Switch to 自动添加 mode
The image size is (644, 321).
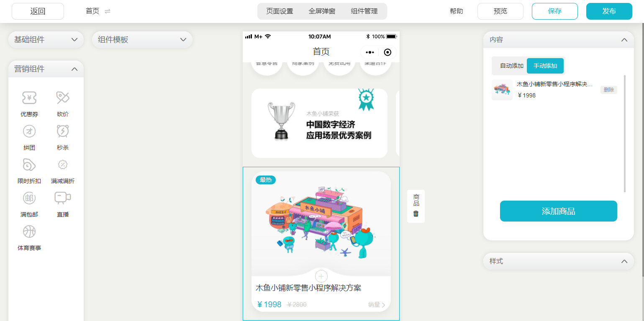coord(511,66)
